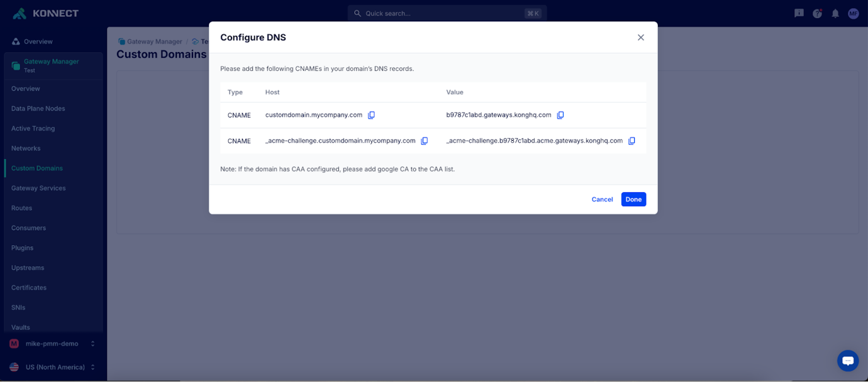Viewport: 868px width, 382px height.
Task: Click the Quick search input field
Action: coord(447,13)
